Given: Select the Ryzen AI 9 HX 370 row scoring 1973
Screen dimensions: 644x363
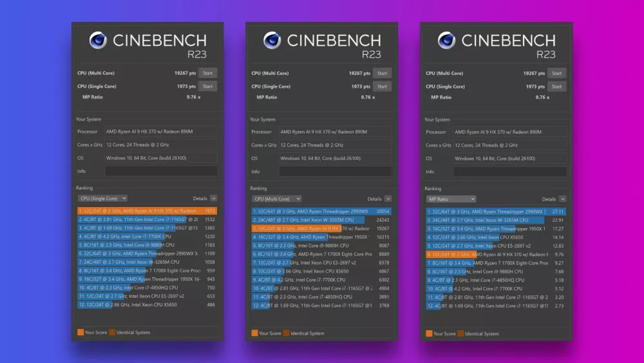Looking at the screenshot, I should [147, 211].
